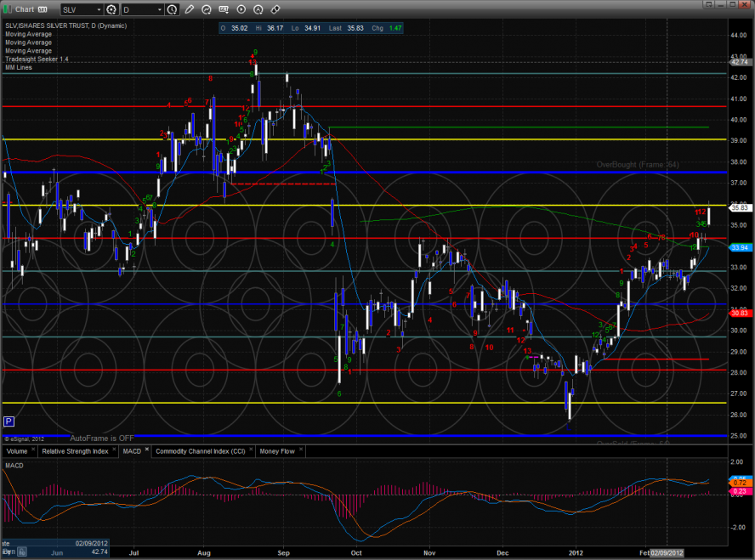The width and height of the screenshot is (755, 560).
Task: Click the 35.83 last price marker
Action: (739, 206)
